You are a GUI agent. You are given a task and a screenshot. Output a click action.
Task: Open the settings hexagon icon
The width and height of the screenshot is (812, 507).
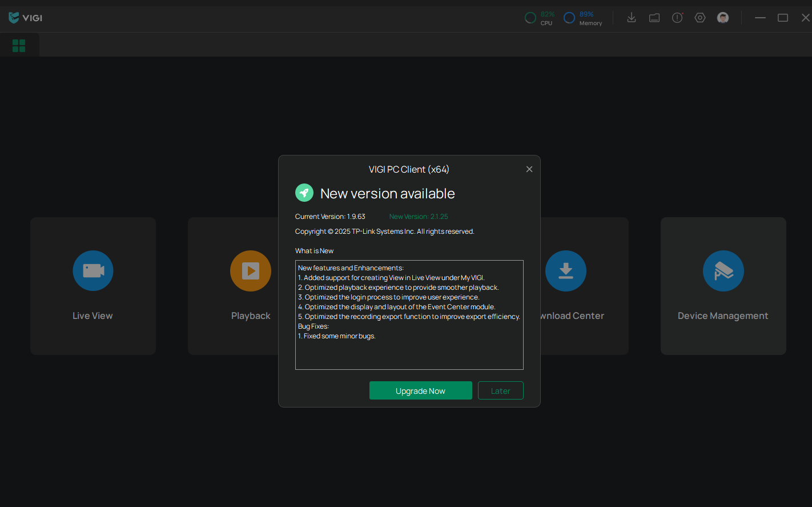pyautogui.click(x=700, y=18)
